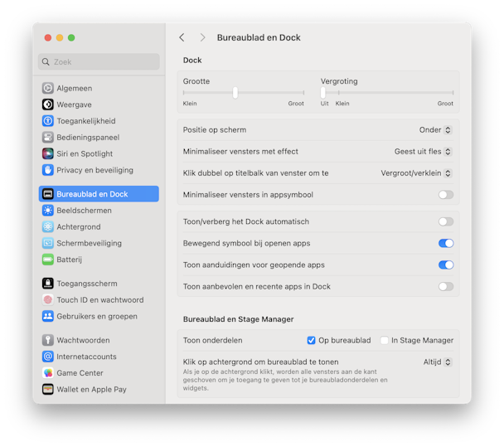Image resolution: width=504 pixels, height=447 pixels.
Task: Click the Bureaublad en Dock title
Action: pyautogui.click(x=259, y=37)
